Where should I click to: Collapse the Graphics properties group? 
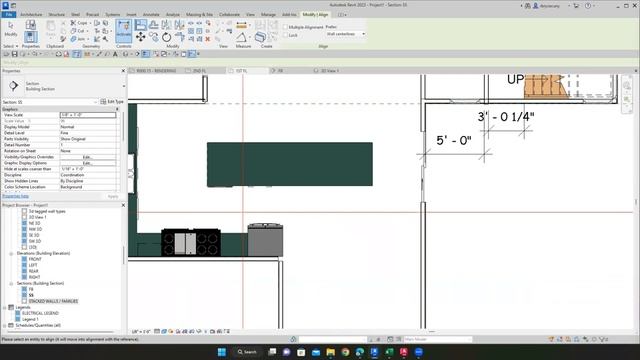click(x=117, y=109)
